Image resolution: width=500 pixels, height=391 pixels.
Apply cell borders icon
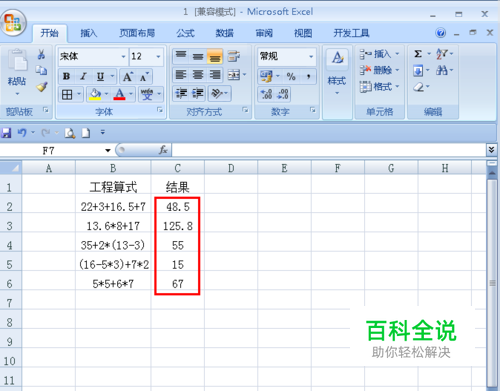coord(67,95)
